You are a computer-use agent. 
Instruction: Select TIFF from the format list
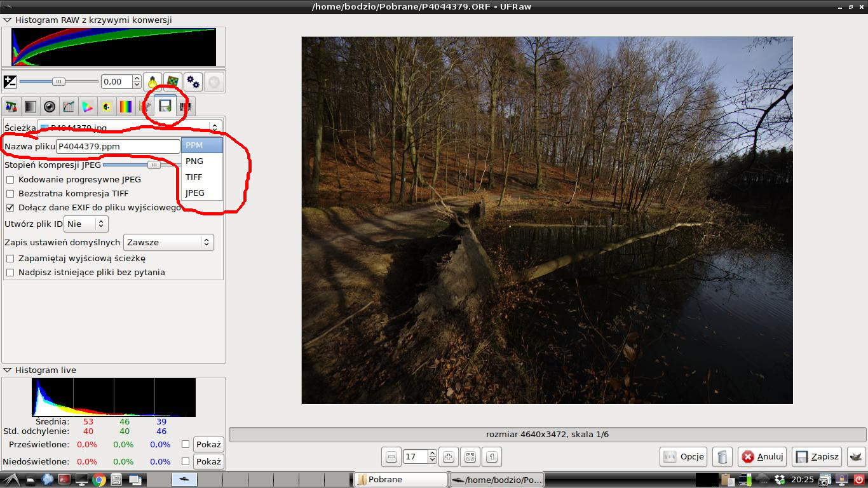click(194, 177)
